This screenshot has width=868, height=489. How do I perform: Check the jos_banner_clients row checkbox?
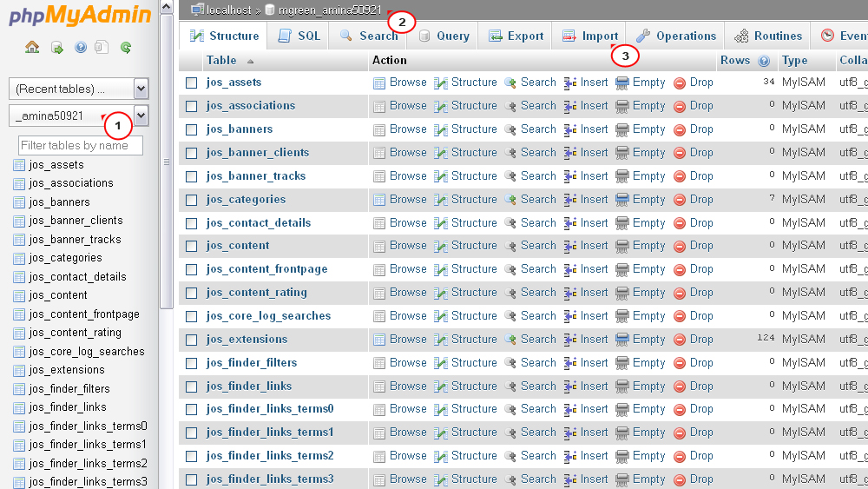[x=192, y=154]
